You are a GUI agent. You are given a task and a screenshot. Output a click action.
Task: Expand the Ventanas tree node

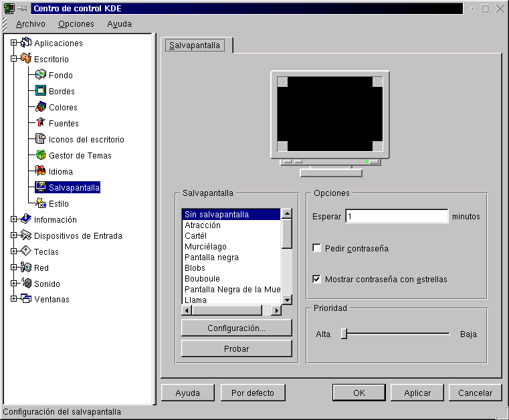[x=13, y=299]
